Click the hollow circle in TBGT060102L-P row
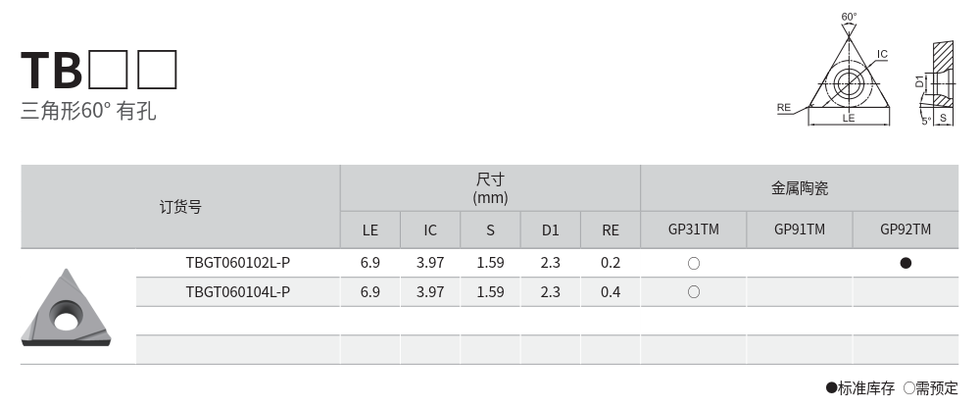 (693, 263)
